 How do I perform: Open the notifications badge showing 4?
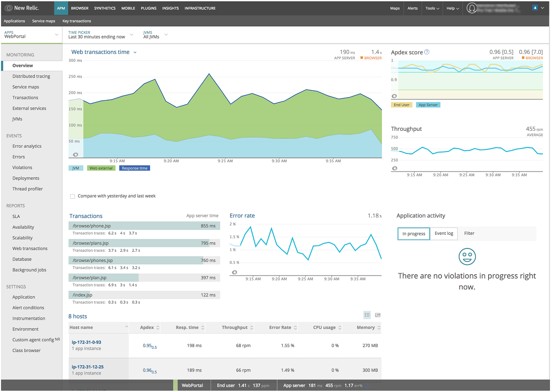535,7
